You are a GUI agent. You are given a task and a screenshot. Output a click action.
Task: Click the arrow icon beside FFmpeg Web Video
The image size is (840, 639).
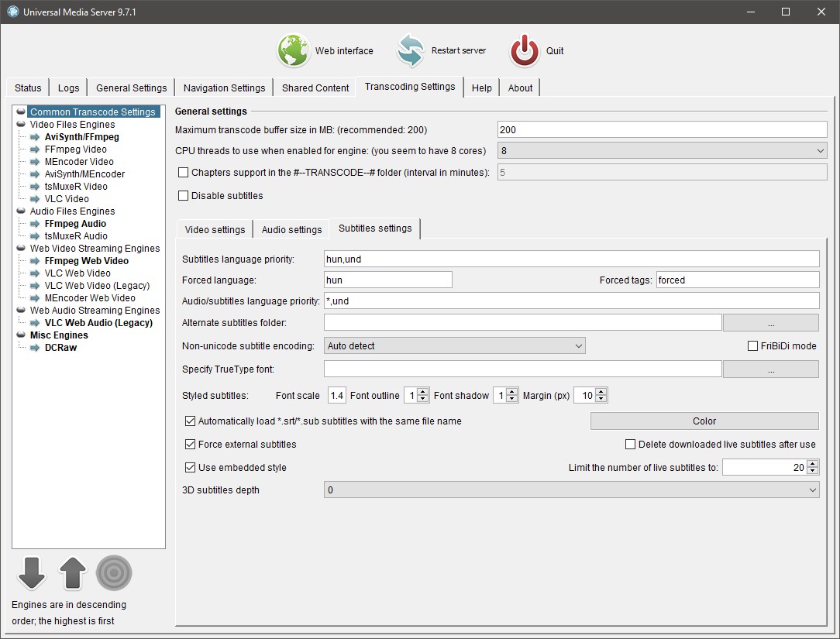[35, 261]
